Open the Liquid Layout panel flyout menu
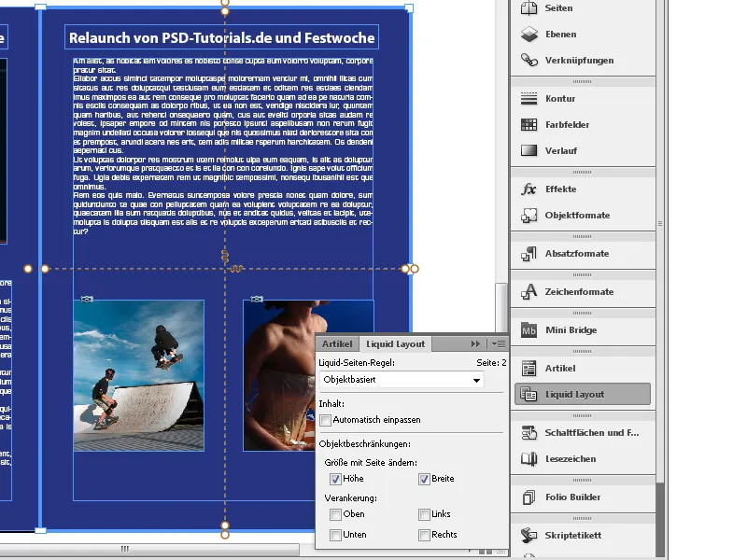 coord(499,343)
